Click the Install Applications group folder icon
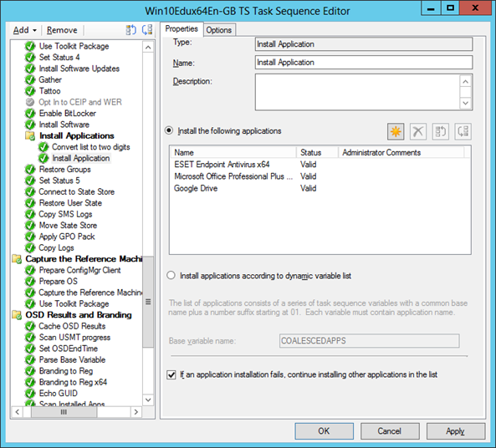 click(x=30, y=136)
